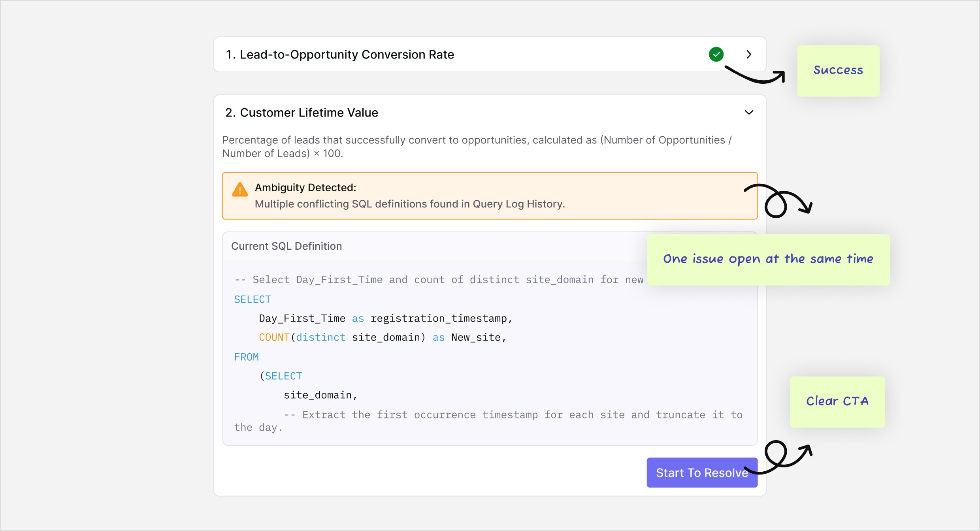Viewport: 980px width, 531px height.
Task: Click the green success checkmark icon
Action: point(716,54)
